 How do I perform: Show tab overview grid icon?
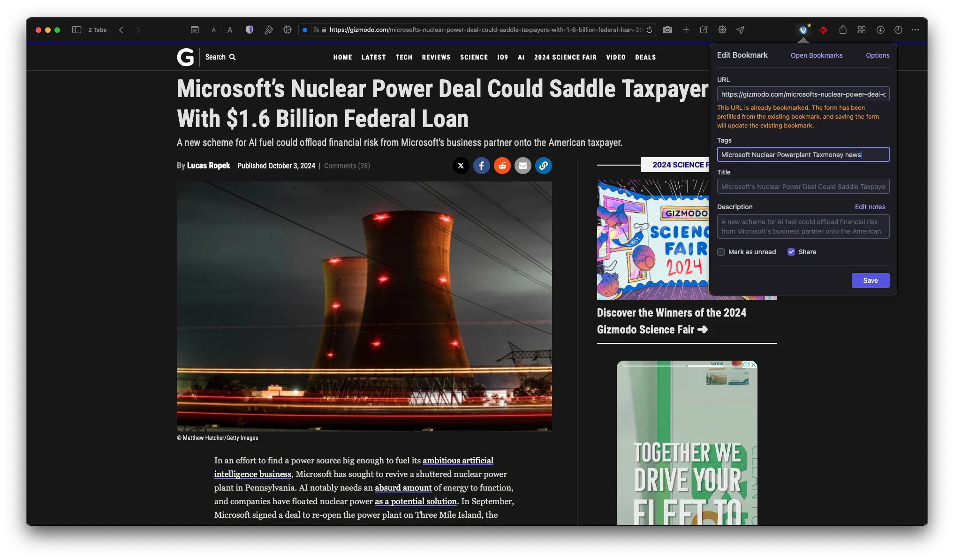862,30
